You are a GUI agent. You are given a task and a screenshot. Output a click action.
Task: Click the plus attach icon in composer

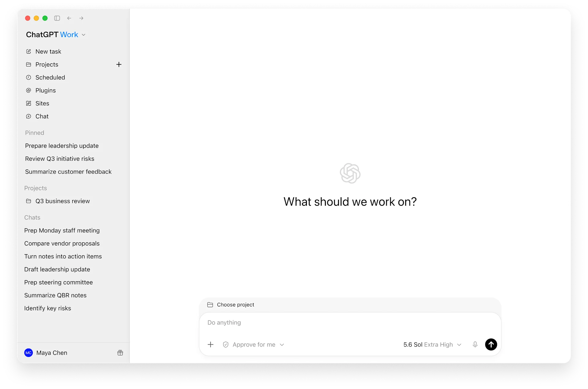(x=211, y=345)
